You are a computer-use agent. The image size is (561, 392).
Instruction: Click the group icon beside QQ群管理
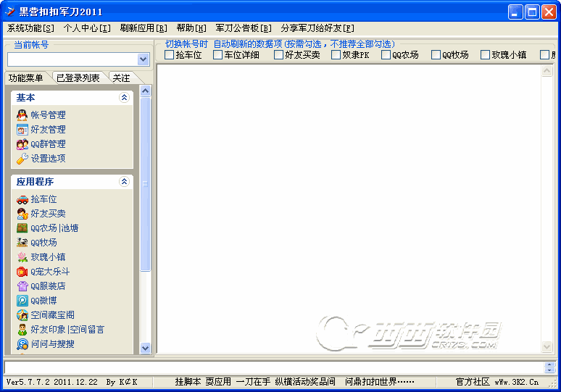tap(22, 144)
